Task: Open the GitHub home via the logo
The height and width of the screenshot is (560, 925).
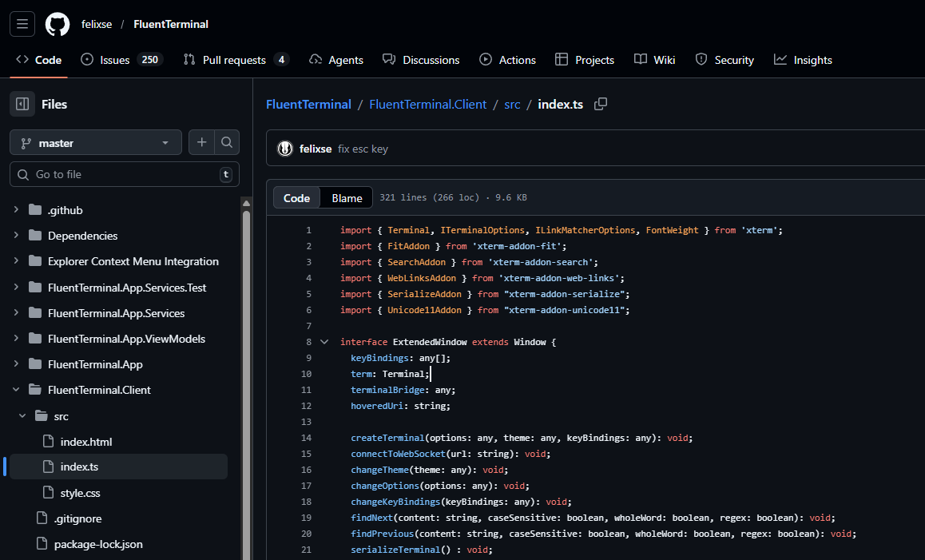Action: click(x=56, y=24)
